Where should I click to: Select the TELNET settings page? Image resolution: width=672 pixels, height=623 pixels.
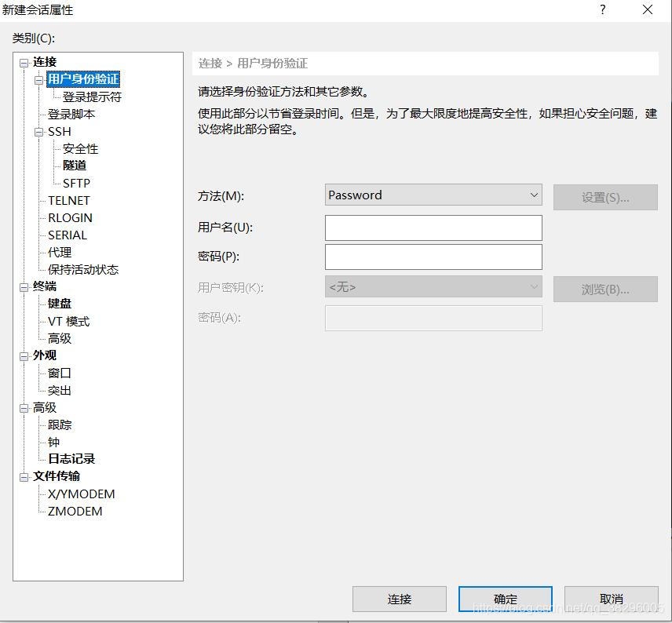click(69, 200)
